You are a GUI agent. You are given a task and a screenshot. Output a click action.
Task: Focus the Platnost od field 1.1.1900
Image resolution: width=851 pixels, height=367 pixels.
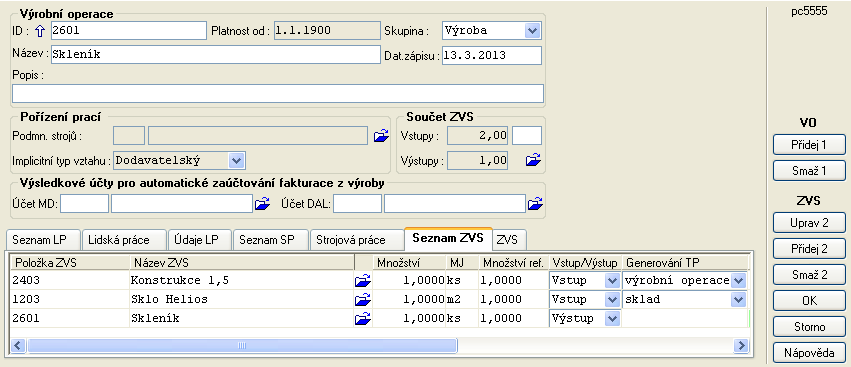click(326, 31)
